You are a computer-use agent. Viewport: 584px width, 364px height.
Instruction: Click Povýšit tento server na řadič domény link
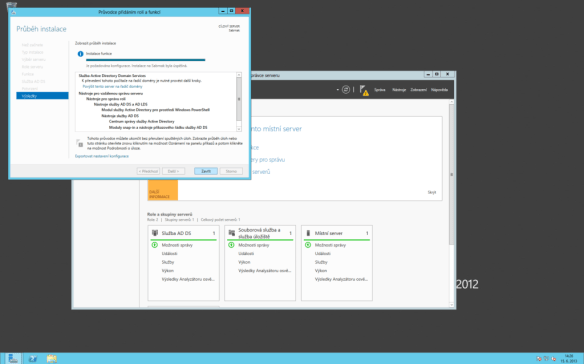click(112, 86)
